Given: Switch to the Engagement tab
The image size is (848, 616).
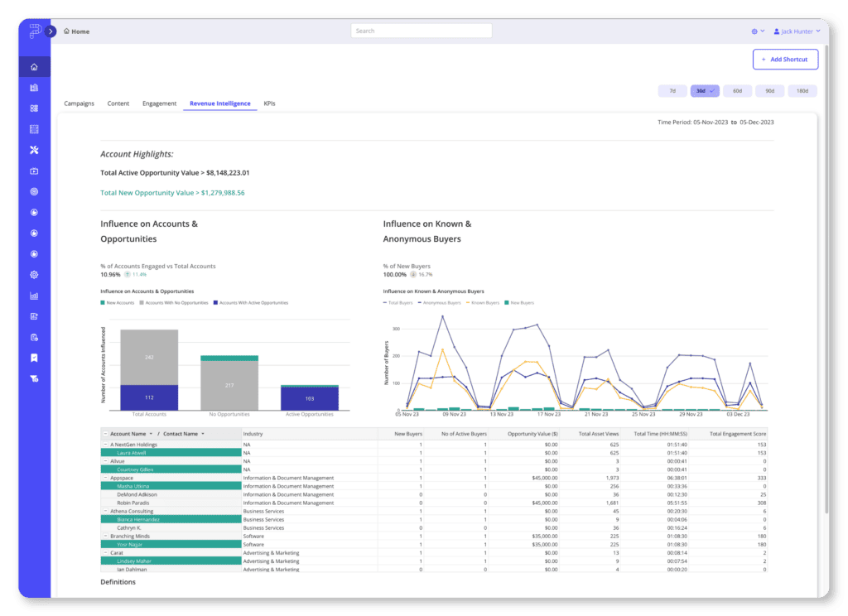Looking at the screenshot, I should (159, 103).
